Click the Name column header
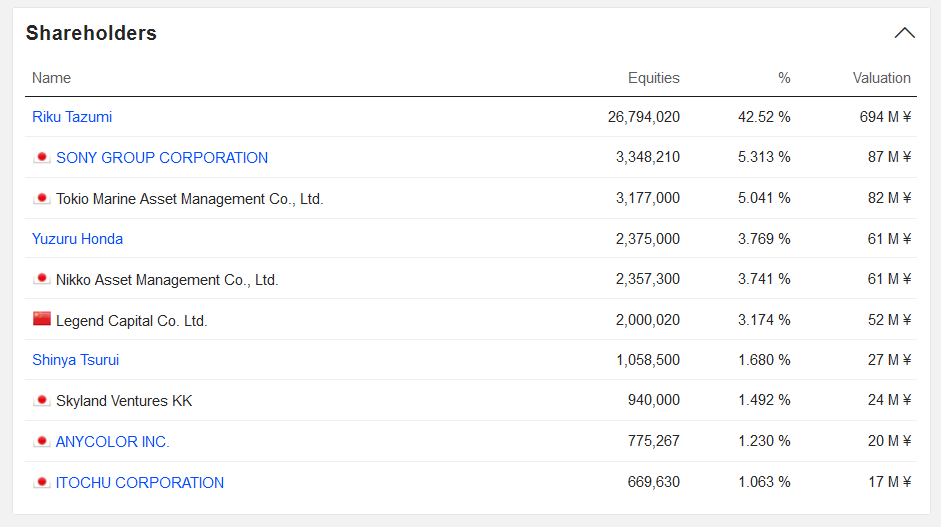Viewport: 941px width, 527px height. (51, 78)
